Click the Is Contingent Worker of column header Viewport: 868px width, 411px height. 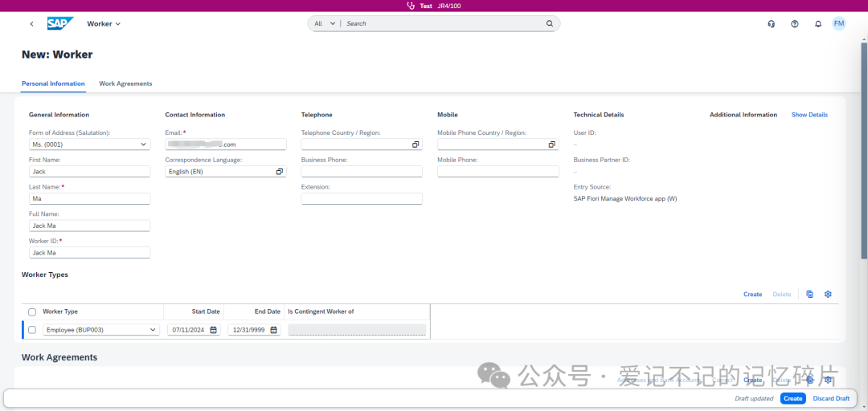[321, 311]
